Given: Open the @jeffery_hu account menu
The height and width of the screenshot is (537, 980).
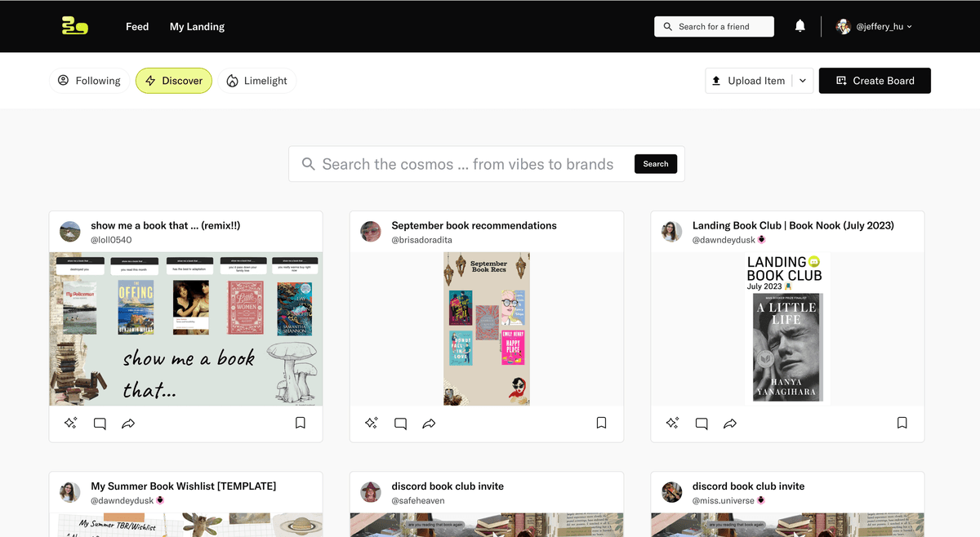Looking at the screenshot, I should point(874,26).
